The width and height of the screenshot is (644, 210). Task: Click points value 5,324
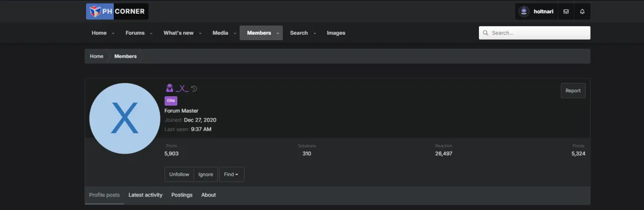coord(578,154)
